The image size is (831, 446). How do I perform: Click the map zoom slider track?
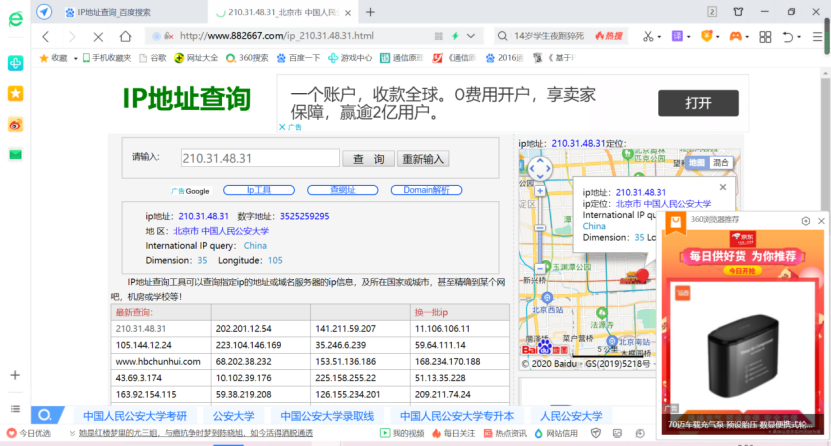tap(540, 229)
